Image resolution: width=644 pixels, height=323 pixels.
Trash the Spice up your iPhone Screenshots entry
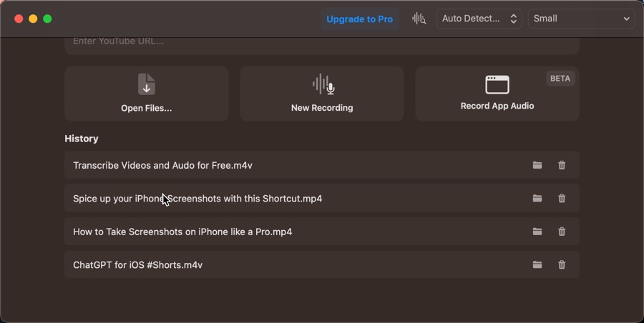(x=562, y=198)
